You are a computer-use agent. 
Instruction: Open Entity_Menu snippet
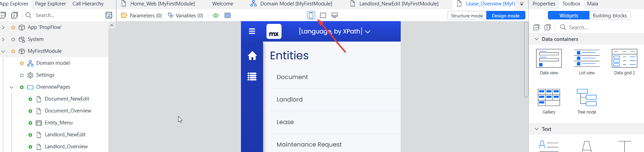pyautogui.click(x=59, y=123)
